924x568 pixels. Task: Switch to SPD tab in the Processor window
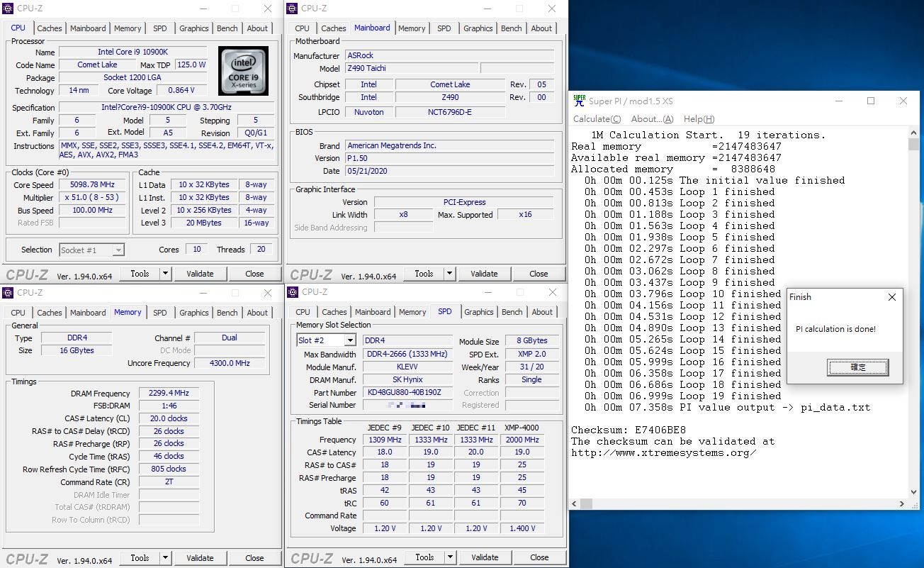[x=160, y=28]
